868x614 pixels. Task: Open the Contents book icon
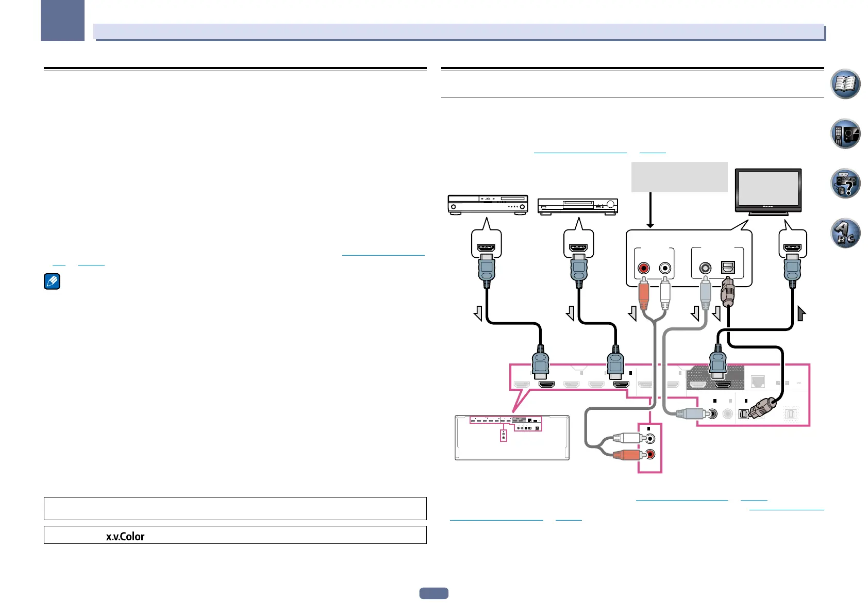click(846, 84)
